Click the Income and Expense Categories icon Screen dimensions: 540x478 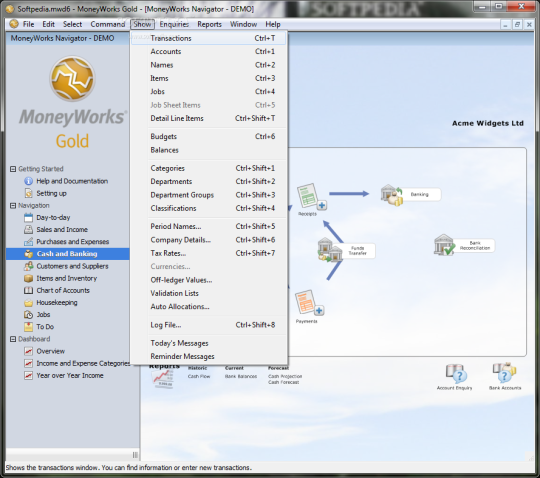(x=29, y=363)
